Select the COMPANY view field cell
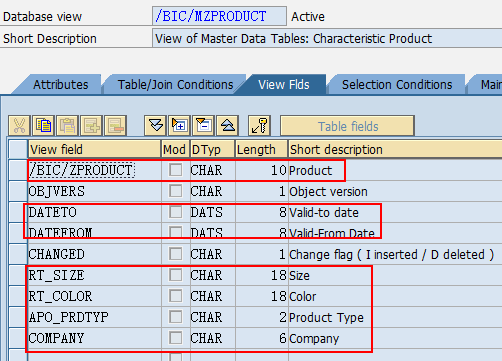Screen dimensions: 502x361 point(95,338)
